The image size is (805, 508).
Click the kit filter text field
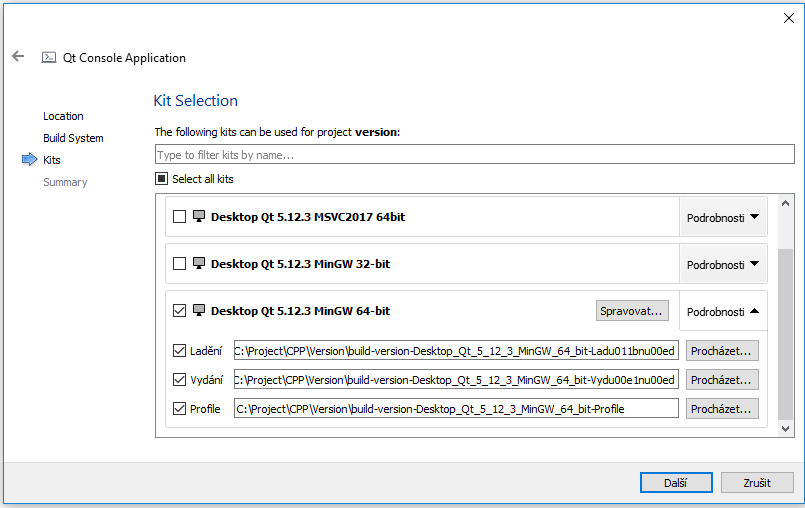point(474,155)
